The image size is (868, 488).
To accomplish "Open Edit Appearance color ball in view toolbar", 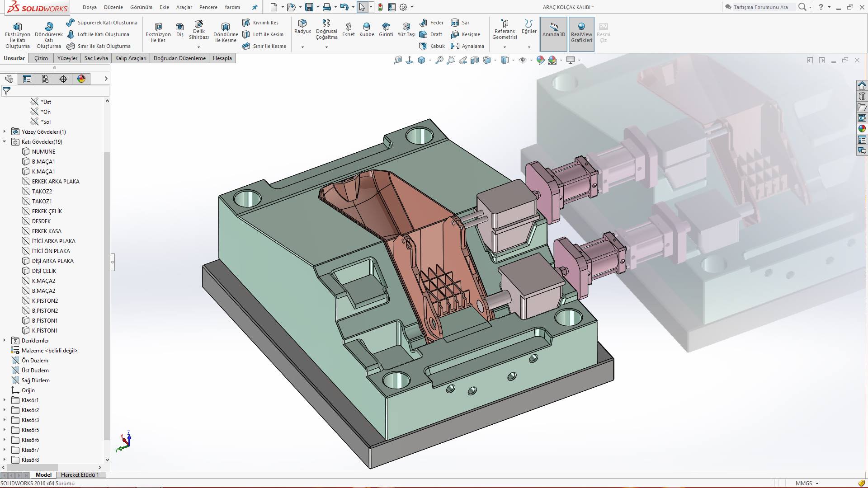I will (541, 60).
